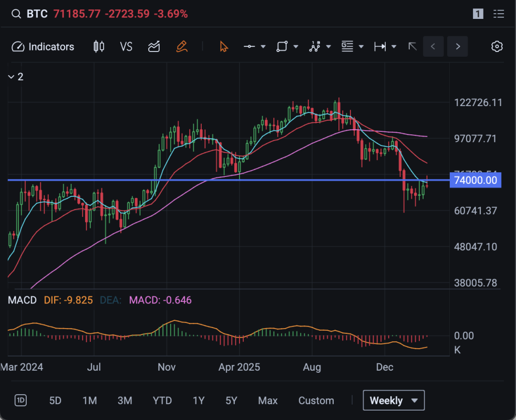Click the candlestick chart type icon
This screenshot has height=420, width=516.
(x=98, y=47)
